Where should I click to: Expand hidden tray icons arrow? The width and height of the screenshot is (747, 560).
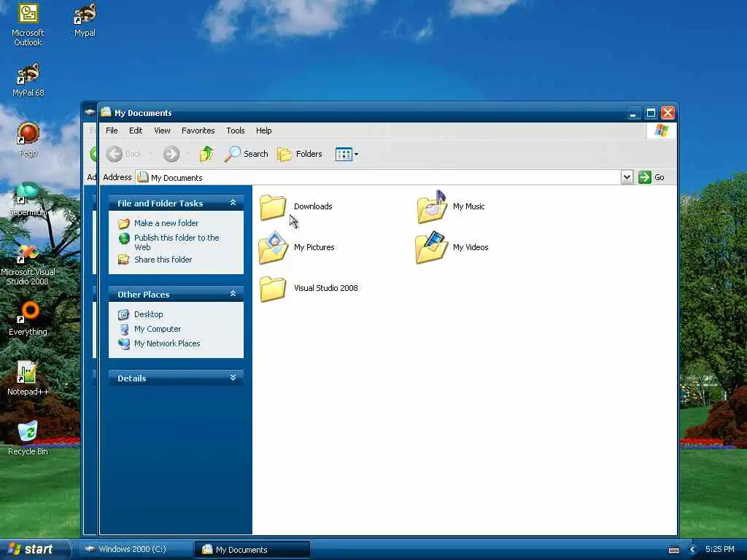tap(693, 550)
